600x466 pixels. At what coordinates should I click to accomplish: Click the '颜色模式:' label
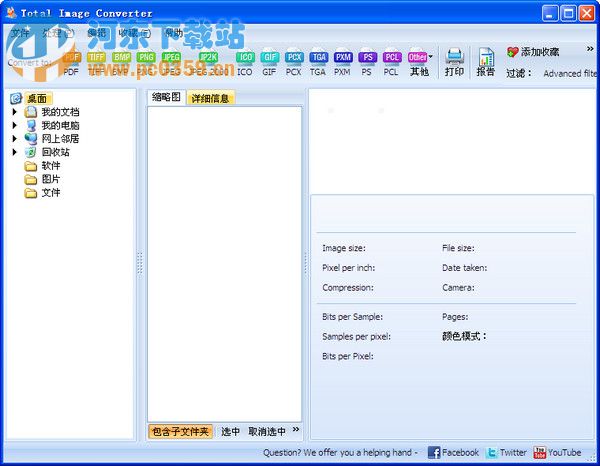pyautogui.click(x=464, y=336)
